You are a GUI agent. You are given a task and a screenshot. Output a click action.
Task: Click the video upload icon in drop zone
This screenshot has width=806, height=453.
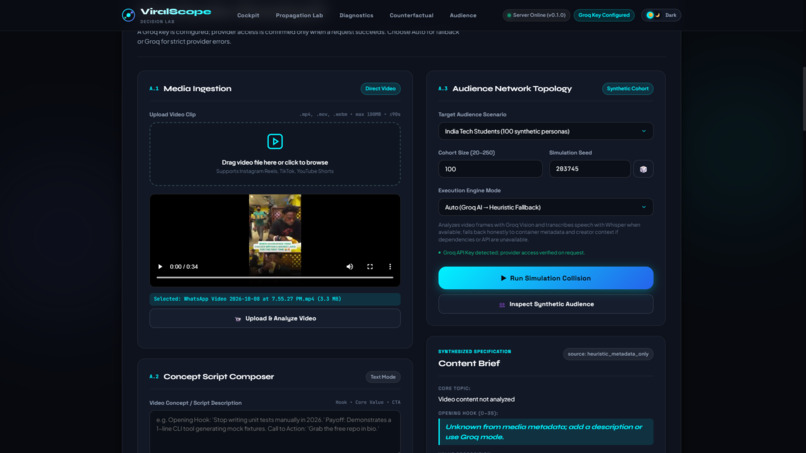coord(275,141)
